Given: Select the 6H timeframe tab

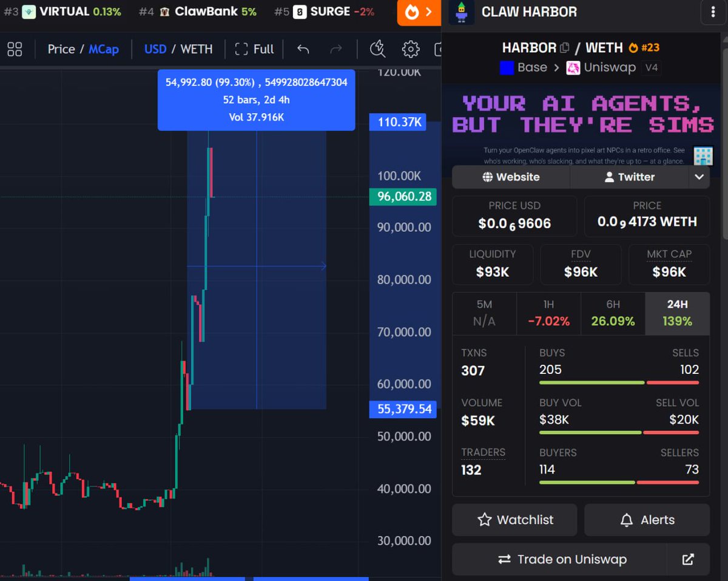Looking at the screenshot, I should click(613, 313).
